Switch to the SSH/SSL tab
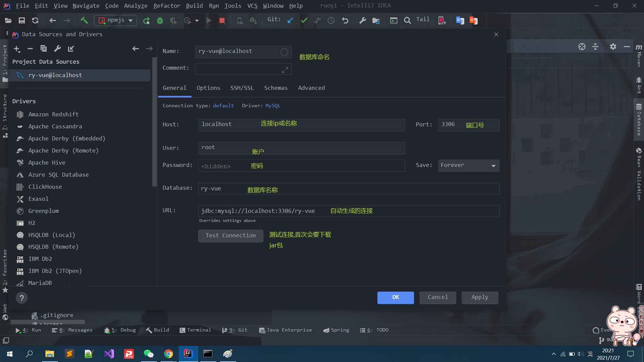The image size is (644, 362). click(242, 88)
